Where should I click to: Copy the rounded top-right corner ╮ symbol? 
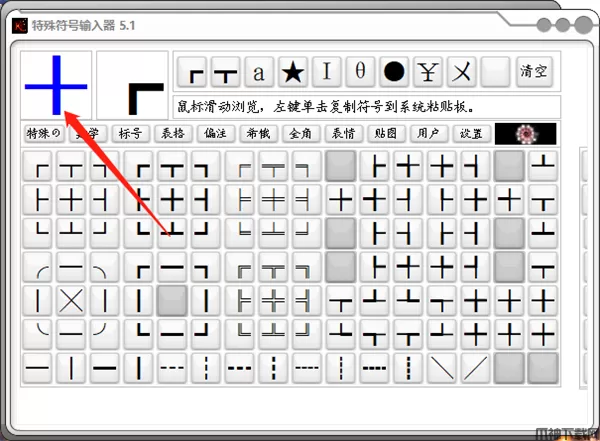(x=104, y=267)
